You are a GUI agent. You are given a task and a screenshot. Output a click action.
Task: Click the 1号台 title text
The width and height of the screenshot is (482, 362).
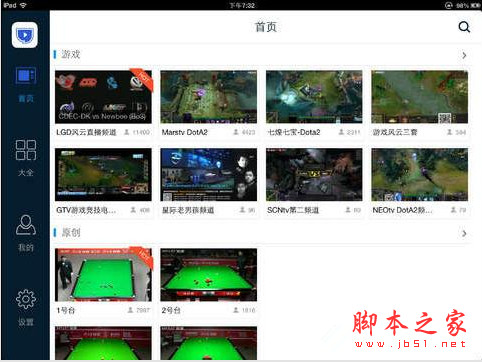click(x=66, y=310)
